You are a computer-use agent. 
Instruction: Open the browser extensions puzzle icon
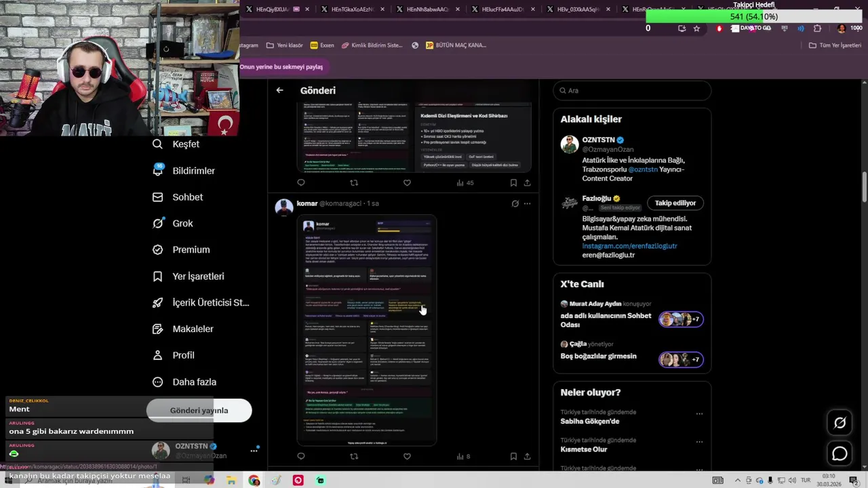[x=817, y=28]
